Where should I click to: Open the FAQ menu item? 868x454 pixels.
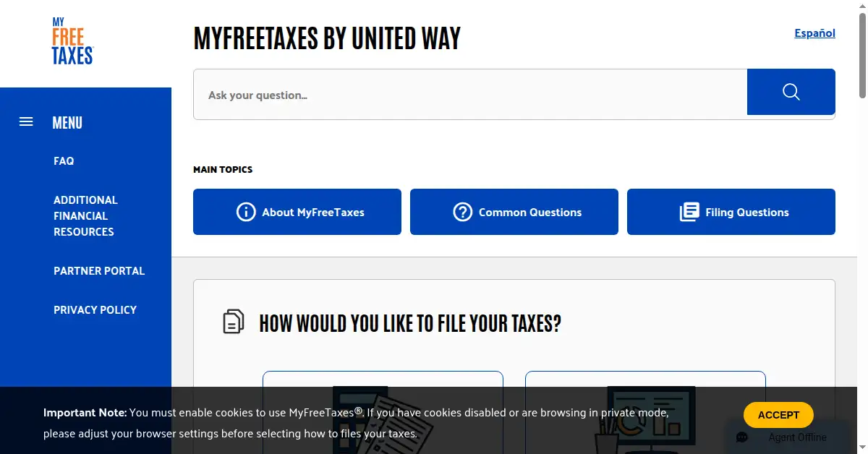(x=64, y=161)
